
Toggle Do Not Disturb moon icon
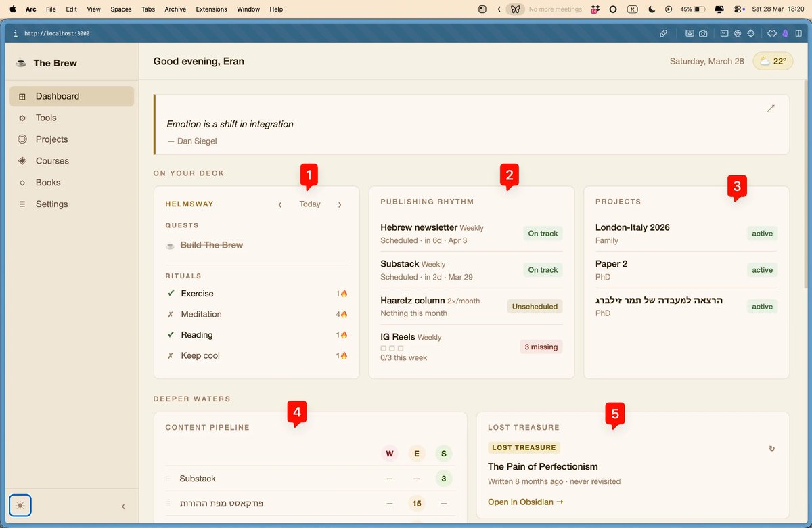click(651, 9)
